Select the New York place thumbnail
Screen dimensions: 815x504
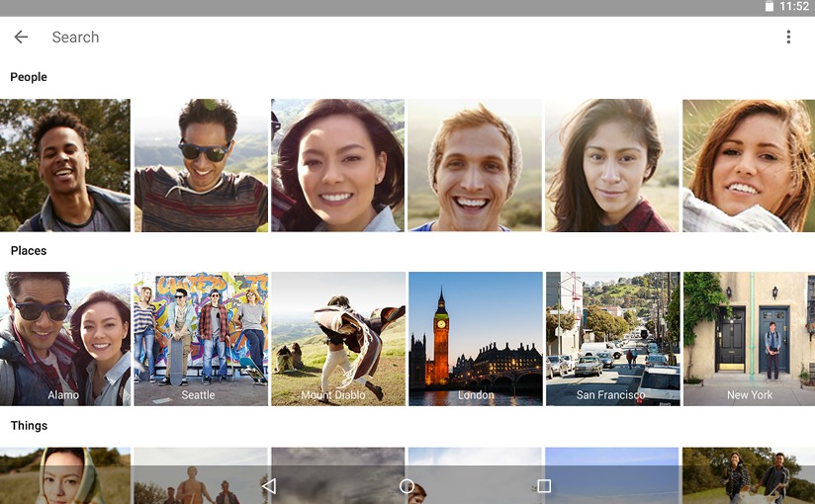pos(749,339)
